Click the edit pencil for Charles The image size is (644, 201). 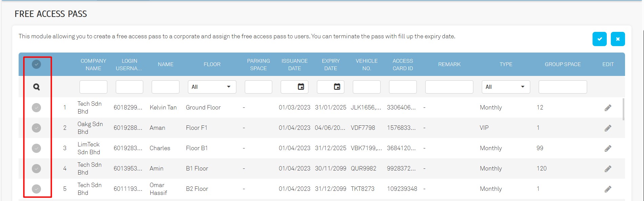coord(608,148)
